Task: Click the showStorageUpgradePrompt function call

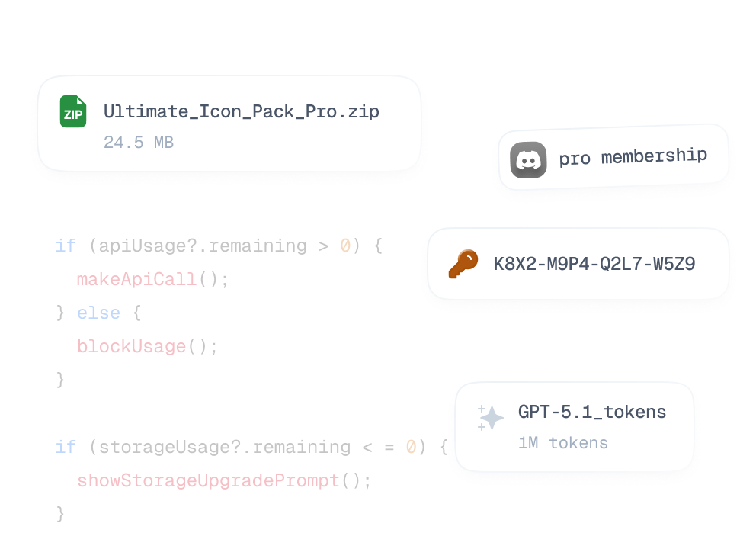Action: [208, 481]
